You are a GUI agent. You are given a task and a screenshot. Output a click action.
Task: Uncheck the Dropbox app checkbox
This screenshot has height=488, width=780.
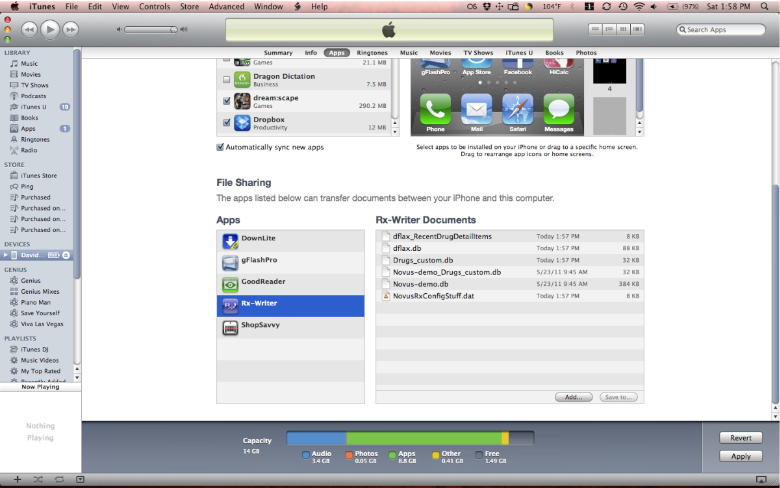(x=226, y=124)
